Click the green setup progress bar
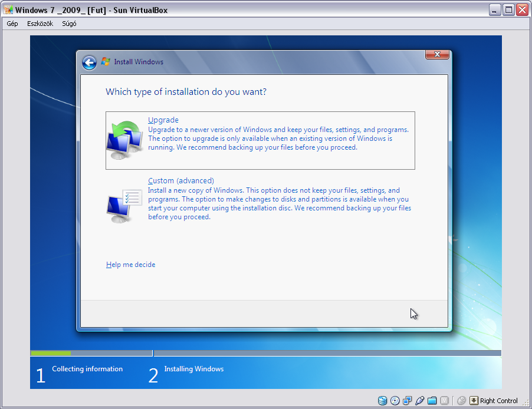The height and width of the screenshot is (409, 532). coord(51,353)
